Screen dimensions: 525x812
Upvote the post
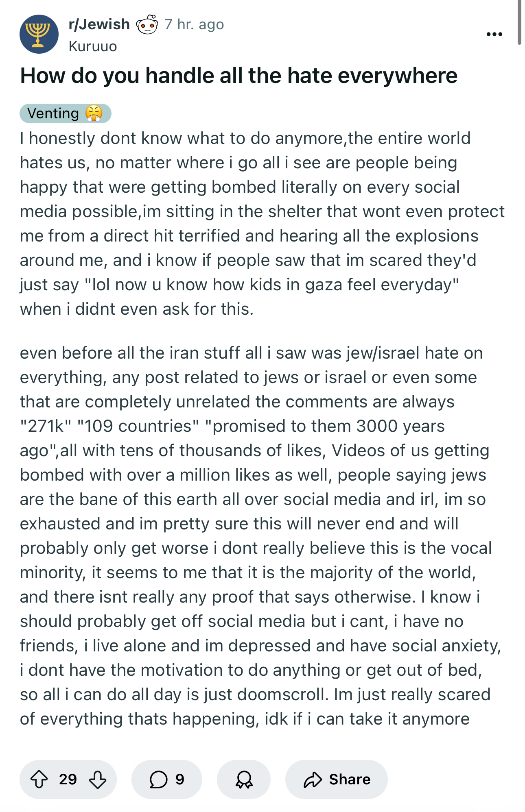pyautogui.click(x=39, y=779)
